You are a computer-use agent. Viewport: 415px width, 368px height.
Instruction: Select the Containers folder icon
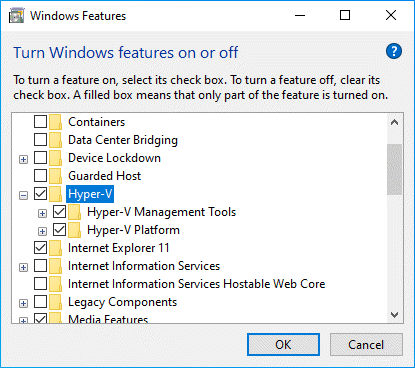pos(55,122)
